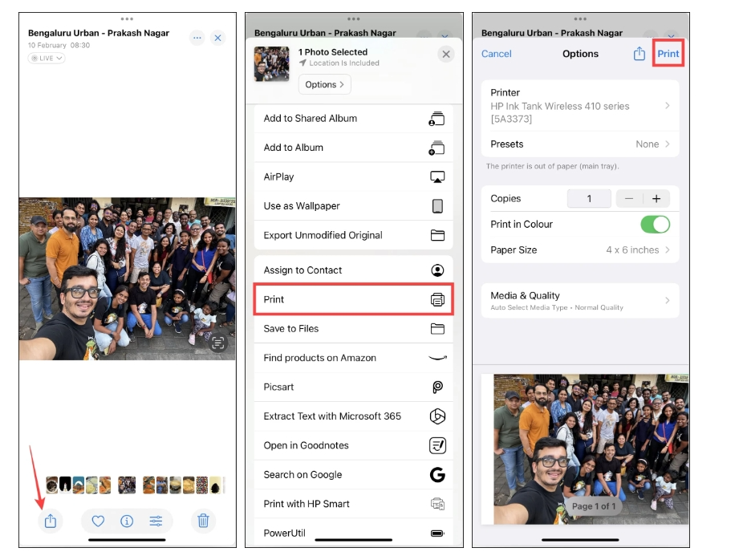735x560 pixels.
Task: Select Extract Text with Microsoft 365
Action: 353,416
